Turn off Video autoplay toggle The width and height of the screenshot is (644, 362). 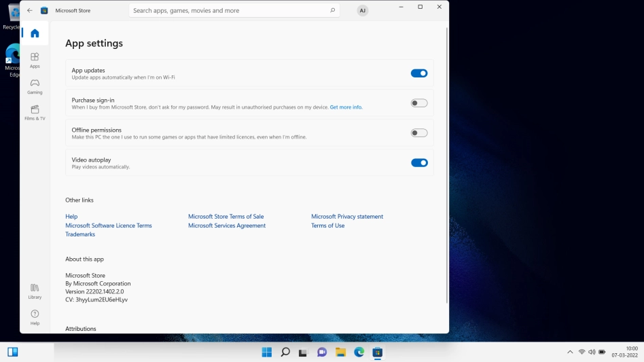tap(419, 163)
